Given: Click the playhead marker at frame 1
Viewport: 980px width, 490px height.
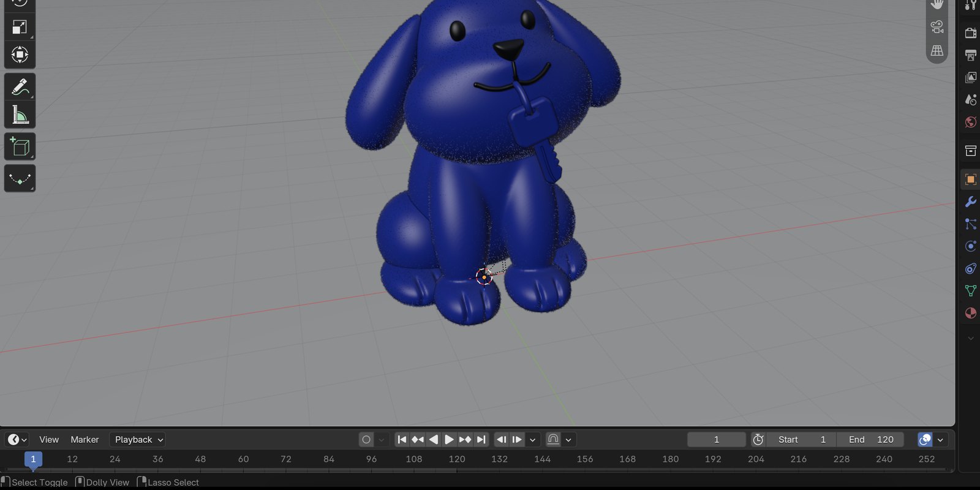Looking at the screenshot, I should click(33, 459).
